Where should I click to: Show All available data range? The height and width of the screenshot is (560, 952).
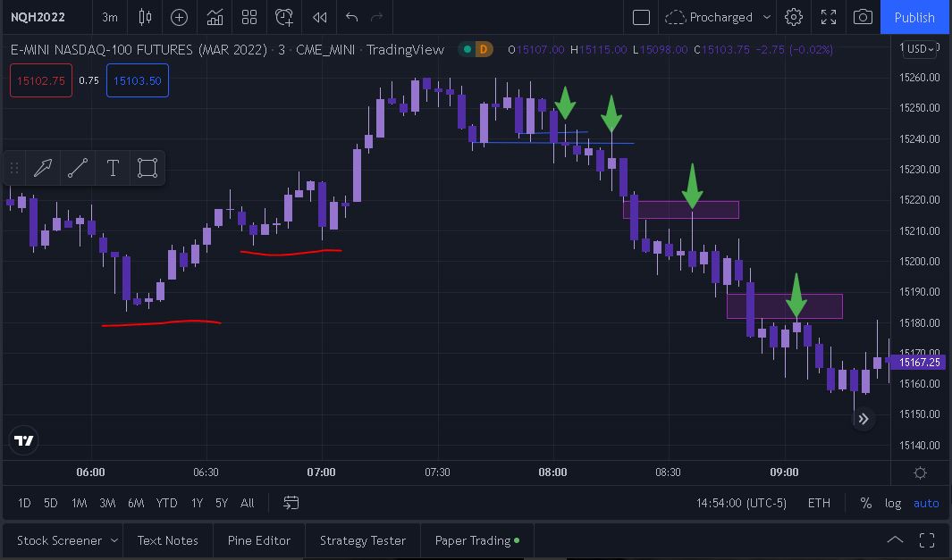[247, 503]
